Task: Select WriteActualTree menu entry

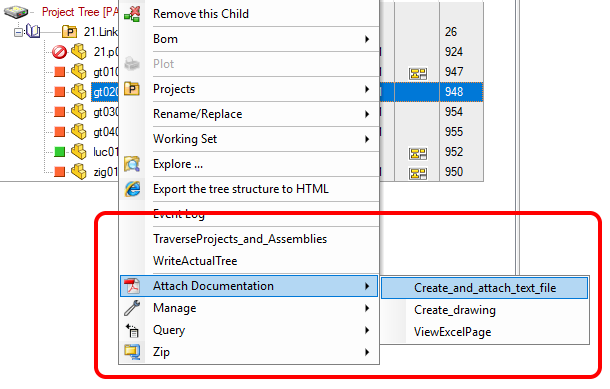Action: 249,261
